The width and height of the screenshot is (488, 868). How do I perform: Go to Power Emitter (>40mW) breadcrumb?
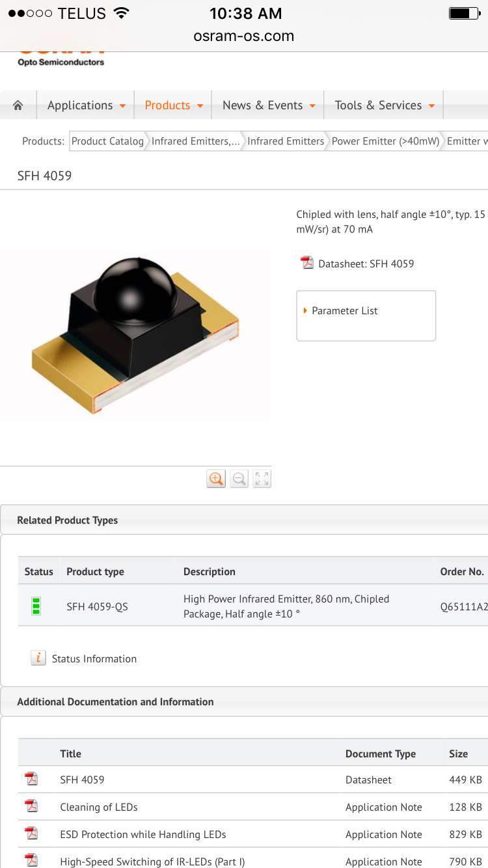pyautogui.click(x=385, y=141)
